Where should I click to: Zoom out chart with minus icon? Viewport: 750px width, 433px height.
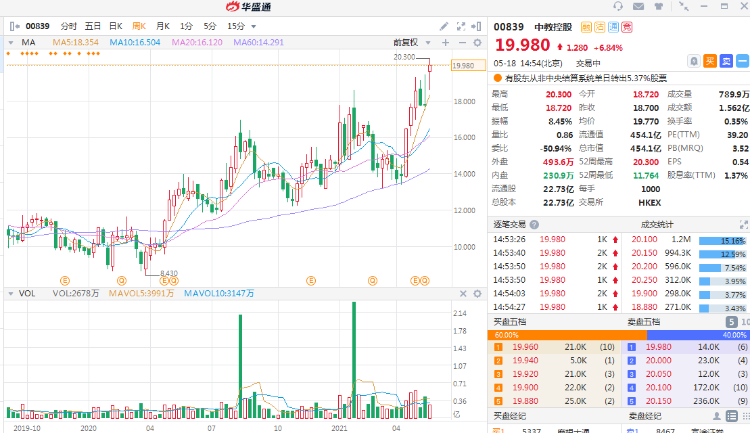[x=462, y=43]
